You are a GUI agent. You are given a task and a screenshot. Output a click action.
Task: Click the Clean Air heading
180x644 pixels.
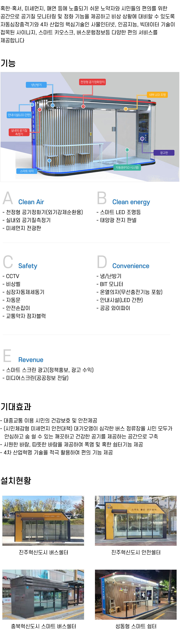click(x=31, y=202)
